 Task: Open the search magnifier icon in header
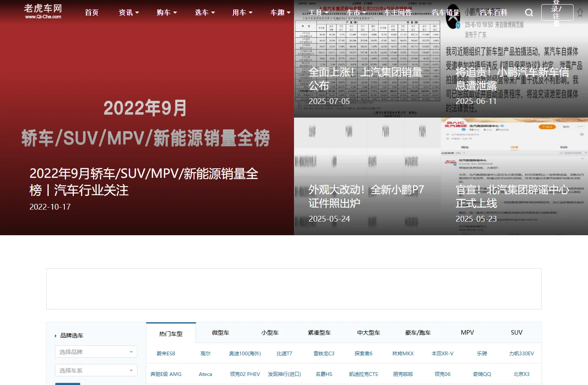pos(529,13)
